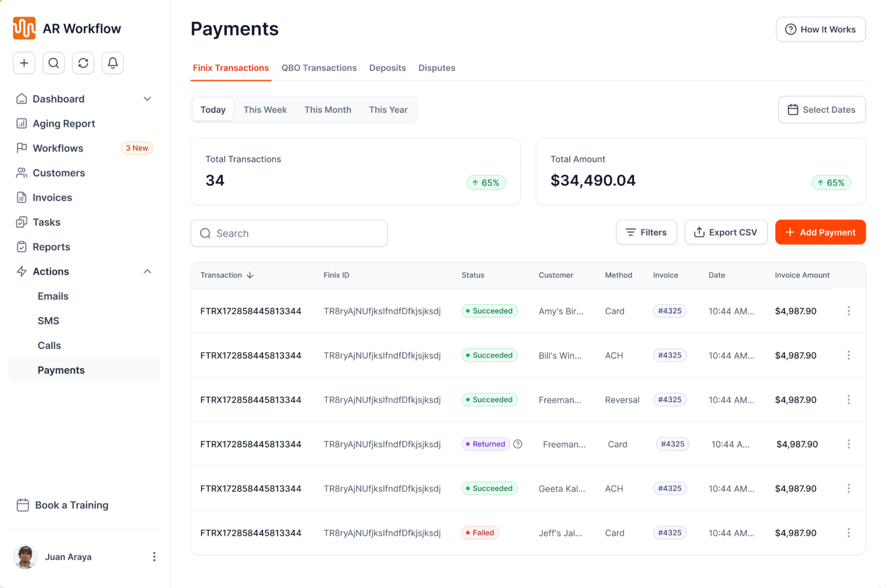Open Aging Report in sidebar
Viewport: 881px width, 588px height.
click(84, 123)
